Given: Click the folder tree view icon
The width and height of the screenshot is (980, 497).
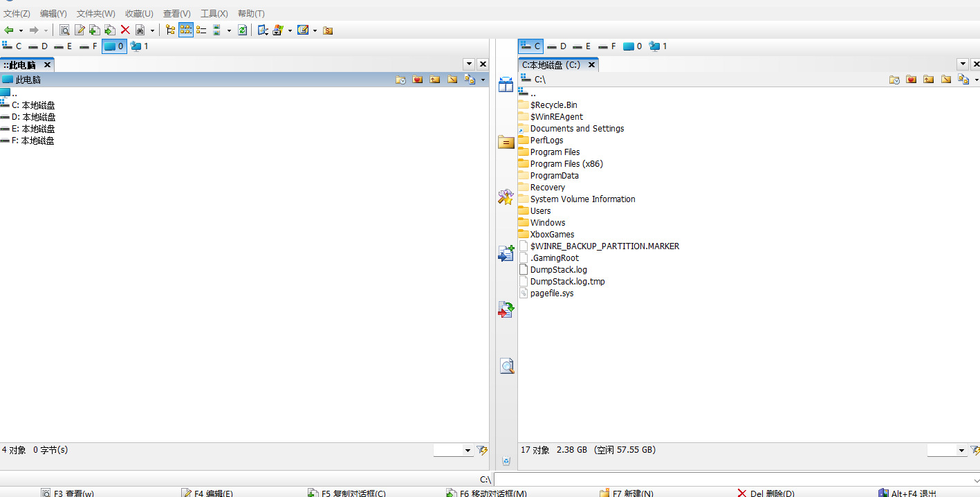Looking at the screenshot, I should point(170,30).
